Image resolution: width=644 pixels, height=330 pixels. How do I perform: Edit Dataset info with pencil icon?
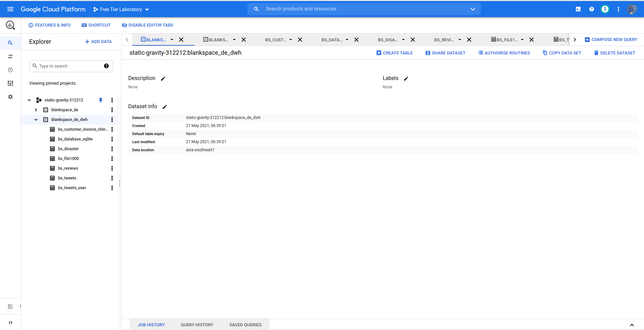coord(165,107)
